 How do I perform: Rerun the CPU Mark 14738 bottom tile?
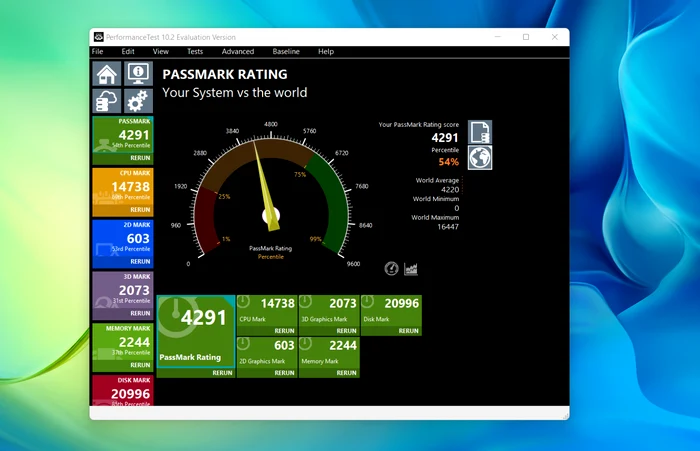point(284,331)
